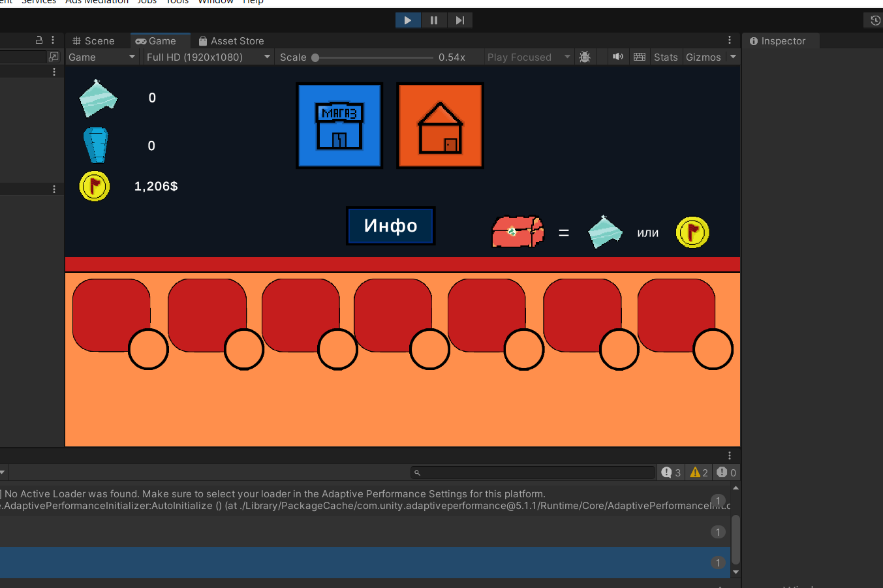Open the Inspector tab

(x=777, y=40)
